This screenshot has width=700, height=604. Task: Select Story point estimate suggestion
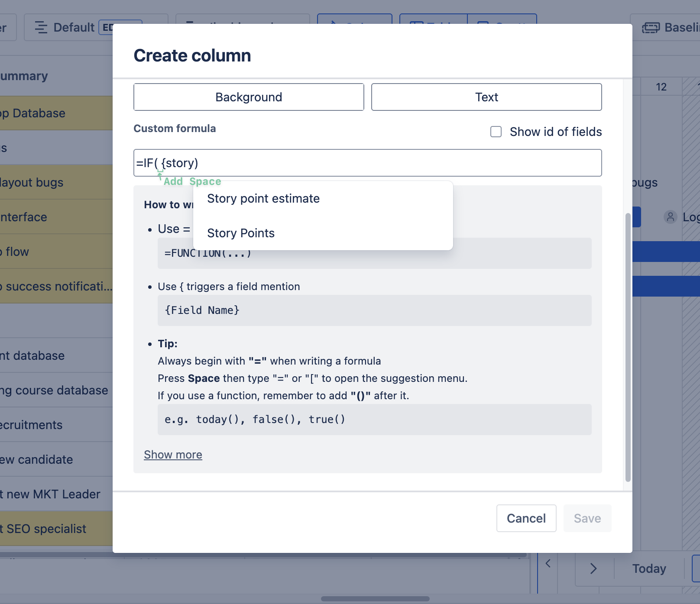[x=263, y=198]
